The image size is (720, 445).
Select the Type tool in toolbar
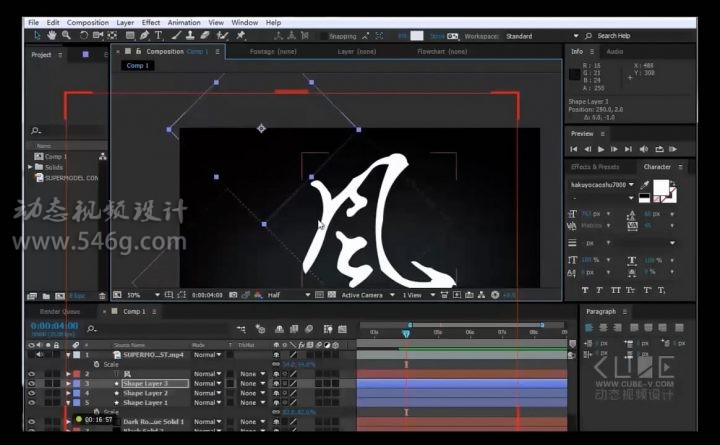tap(159, 36)
